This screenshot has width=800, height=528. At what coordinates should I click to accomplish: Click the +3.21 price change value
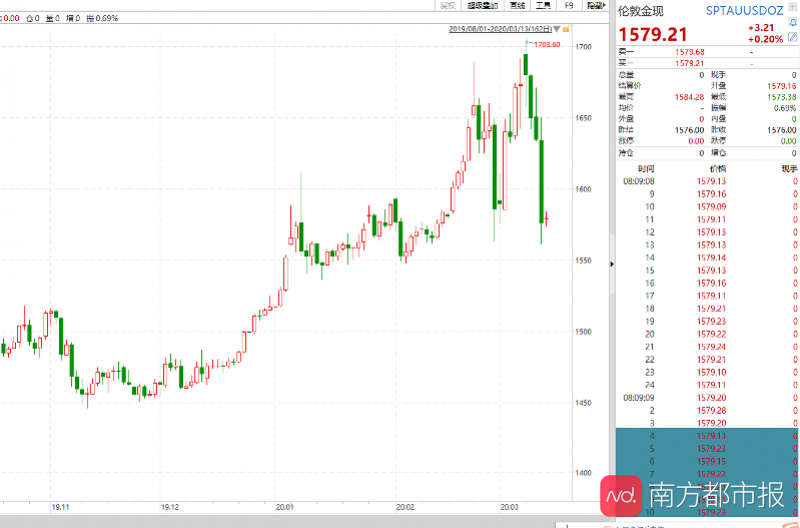[761, 28]
